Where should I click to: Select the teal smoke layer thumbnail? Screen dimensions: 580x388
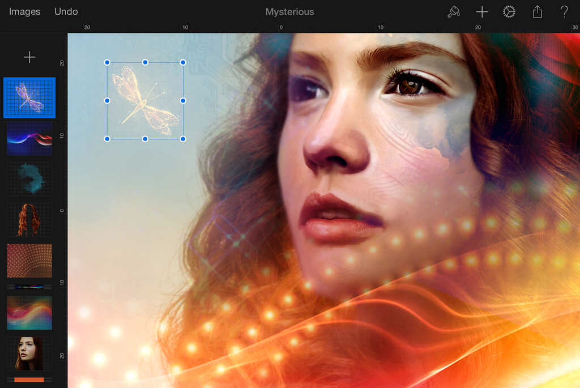(x=30, y=179)
